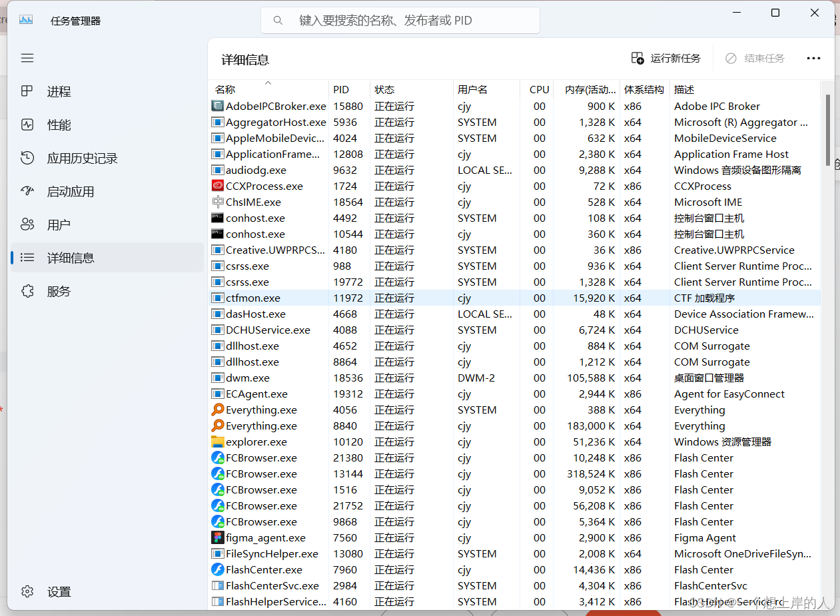The height and width of the screenshot is (616, 840).
Task: Click the Windows 资源管理器 description
Action: click(723, 442)
